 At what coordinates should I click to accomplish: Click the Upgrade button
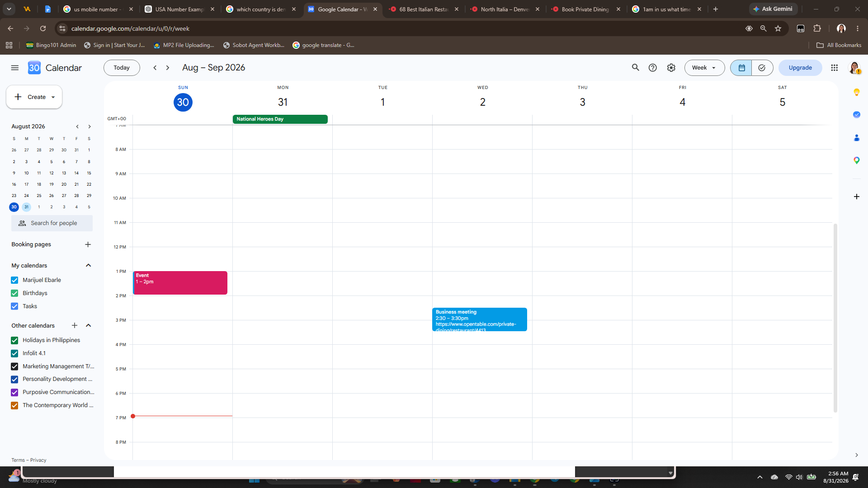[x=800, y=68]
